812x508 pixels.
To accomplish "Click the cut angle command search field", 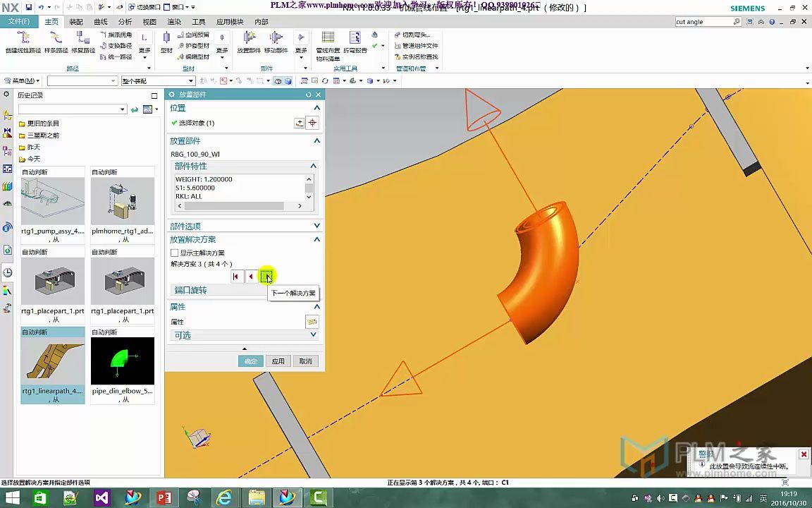I will tap(703, 22).
